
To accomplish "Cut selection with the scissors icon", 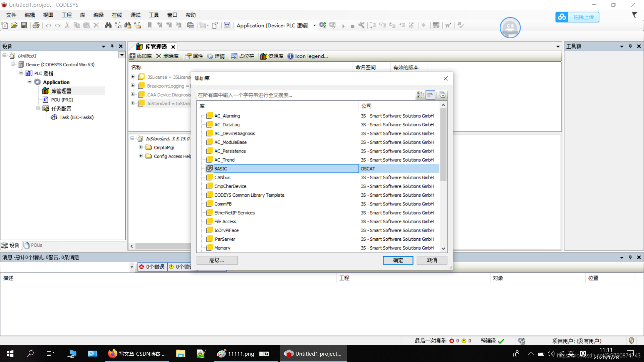I will tap(67, 25).
